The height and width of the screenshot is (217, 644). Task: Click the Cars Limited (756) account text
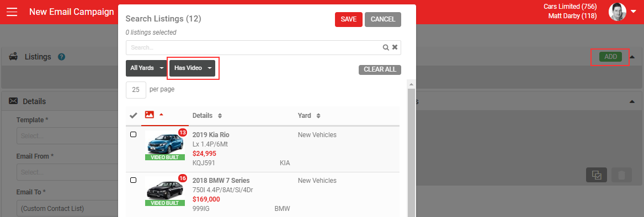[570, 7]
